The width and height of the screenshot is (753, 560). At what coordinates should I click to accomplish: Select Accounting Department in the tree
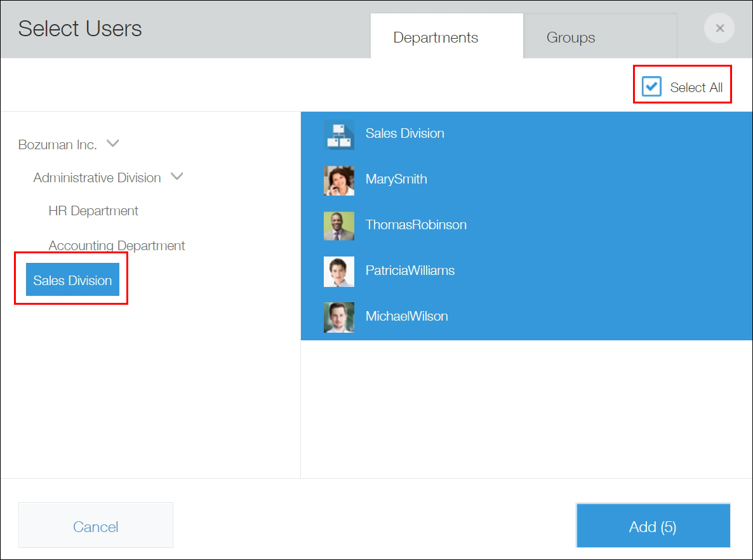point(117,245)
